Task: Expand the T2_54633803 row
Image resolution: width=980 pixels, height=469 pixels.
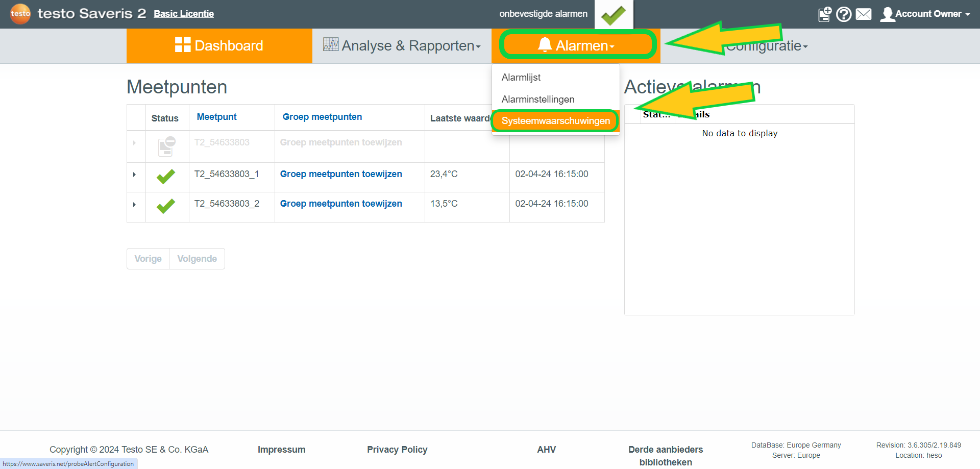Action: tap(134, 143)
